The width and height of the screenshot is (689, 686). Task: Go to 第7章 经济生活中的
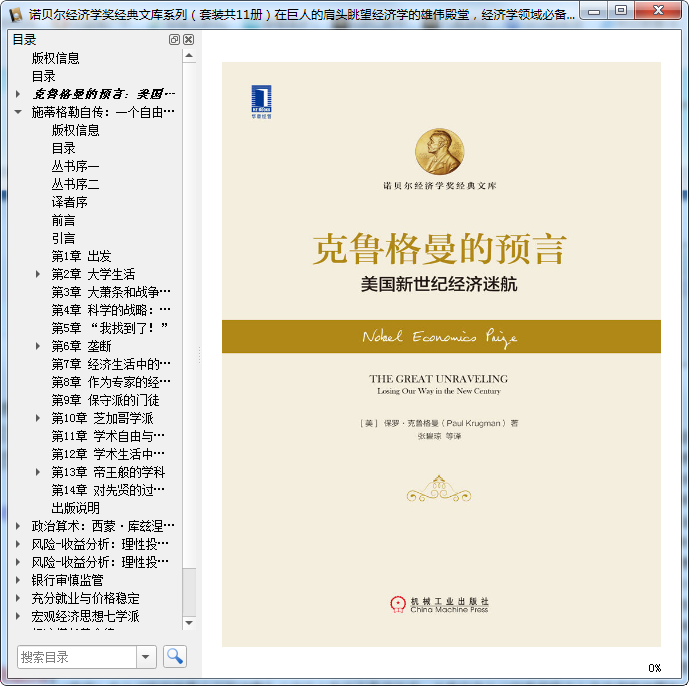pyautogui.click(x=111, y=364)
